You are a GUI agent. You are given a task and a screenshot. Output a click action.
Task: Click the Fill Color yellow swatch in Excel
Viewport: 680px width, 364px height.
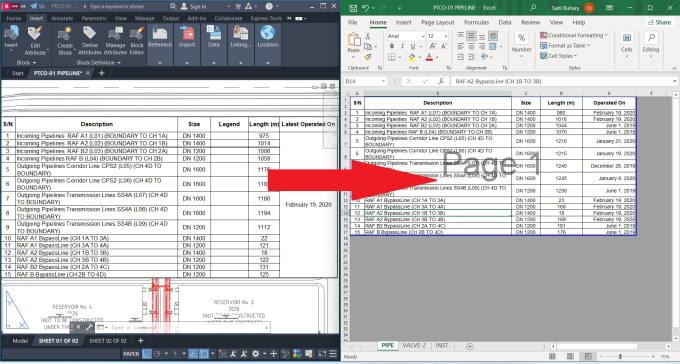(x=412, y=57)
